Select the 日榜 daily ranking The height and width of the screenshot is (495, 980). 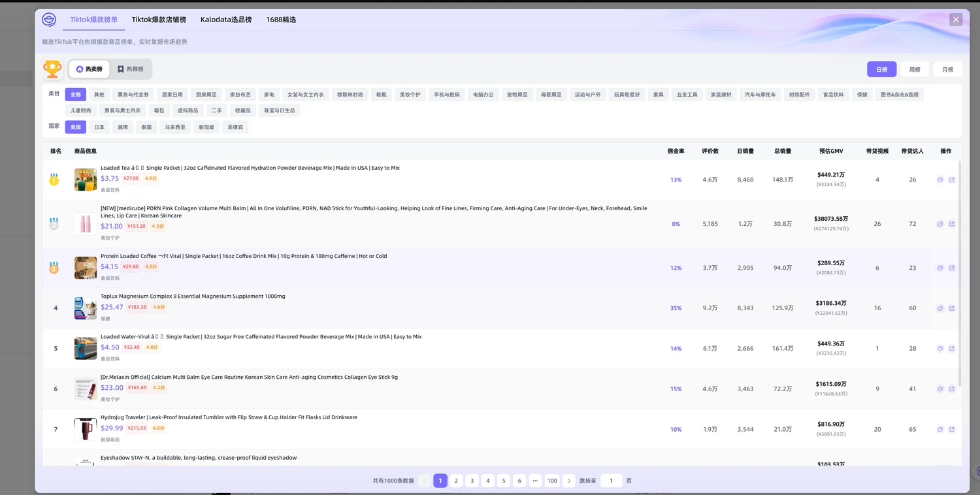[x=881, y=69]
